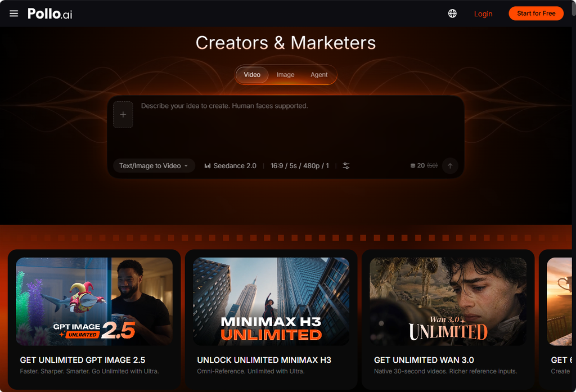Screen dimensions: 576x392
Task: Open the language globe selector
Action: 452,13
